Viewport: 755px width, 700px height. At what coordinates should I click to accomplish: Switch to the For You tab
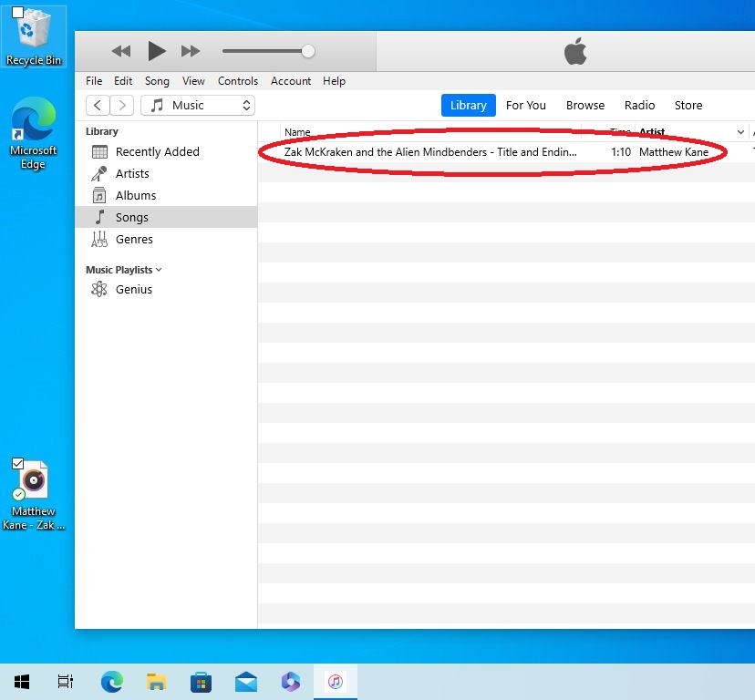point(526,106)
